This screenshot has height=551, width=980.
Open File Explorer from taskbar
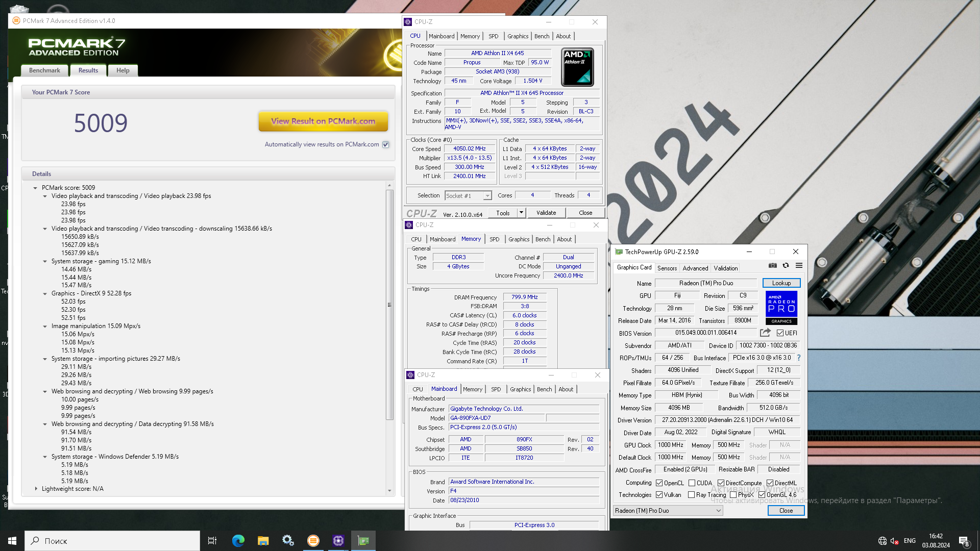click(263, 541)
